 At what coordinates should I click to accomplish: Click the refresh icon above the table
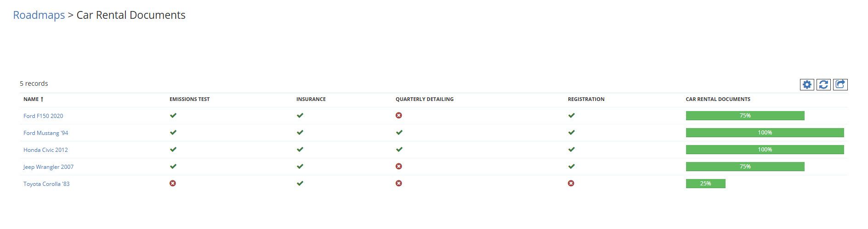click(823, 84)
